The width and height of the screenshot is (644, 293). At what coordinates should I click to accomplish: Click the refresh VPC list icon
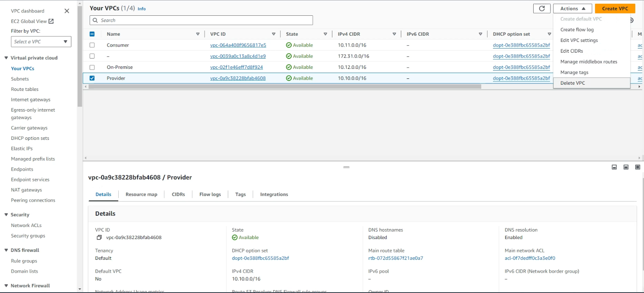[x=542, y=9]
